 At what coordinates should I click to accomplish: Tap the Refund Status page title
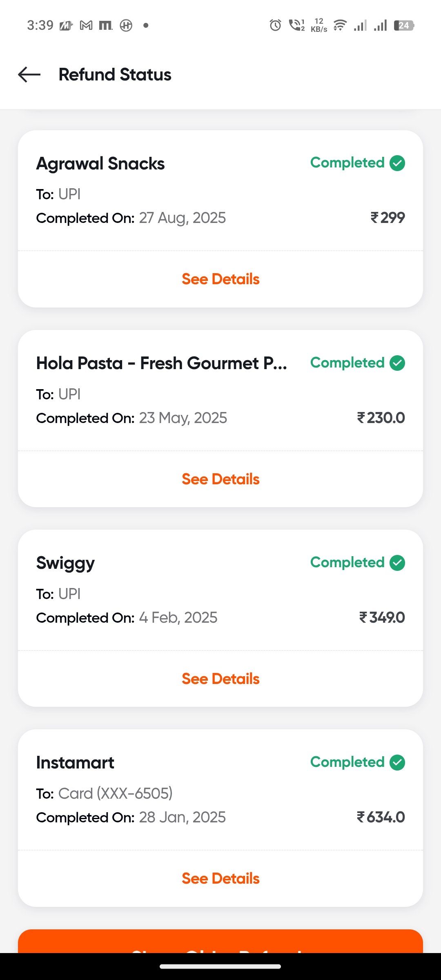115,75
